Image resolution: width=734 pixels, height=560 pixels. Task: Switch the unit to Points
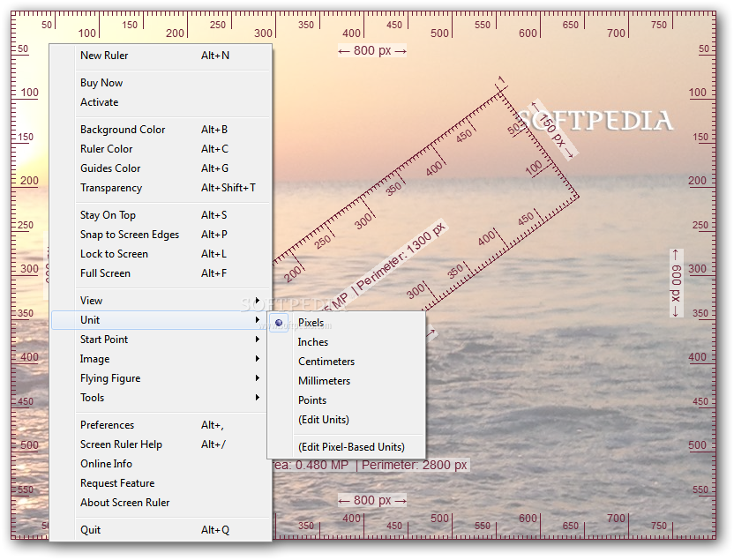(x=346, y=401)
